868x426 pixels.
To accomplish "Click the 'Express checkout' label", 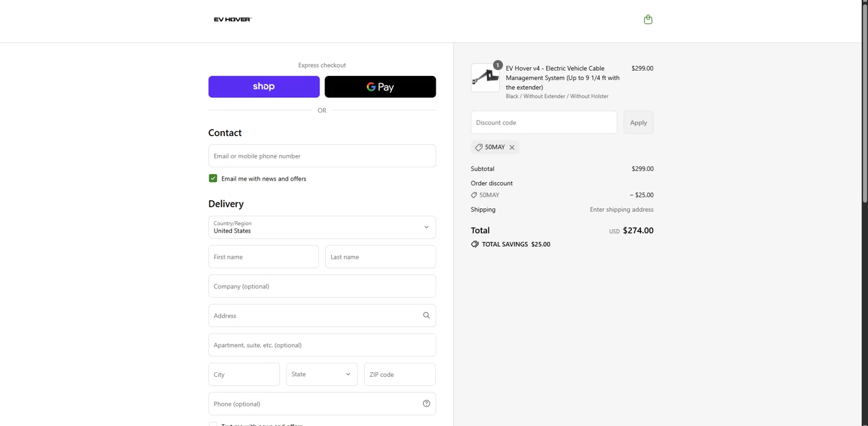I will tap(322, 65).
